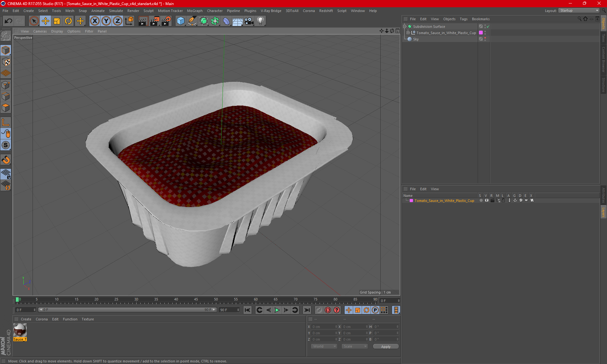The image size is (607, 364).
Task: Switch to Model mode
Action: (6, 50)
